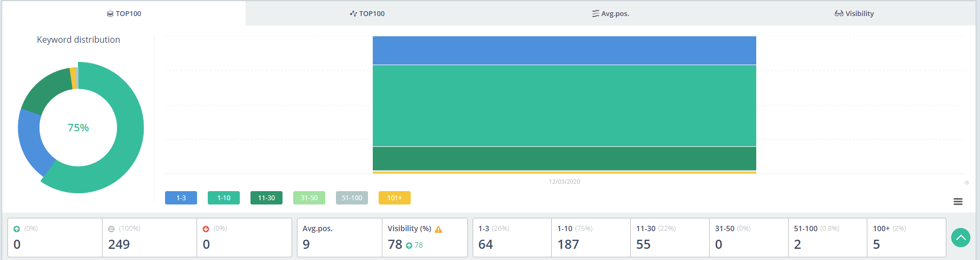This screenshot has height=260, width=980.
Task: Click the 75% donut center label
Action: pos(78,128)
